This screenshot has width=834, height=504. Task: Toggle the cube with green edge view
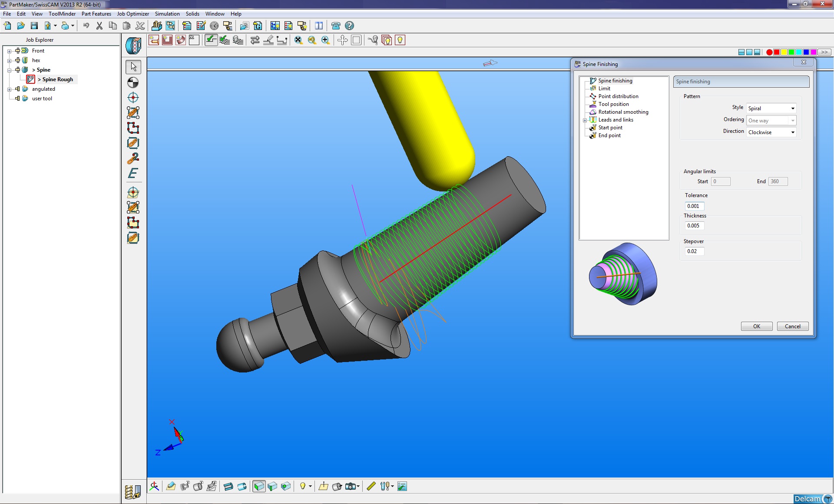[272, 486]
